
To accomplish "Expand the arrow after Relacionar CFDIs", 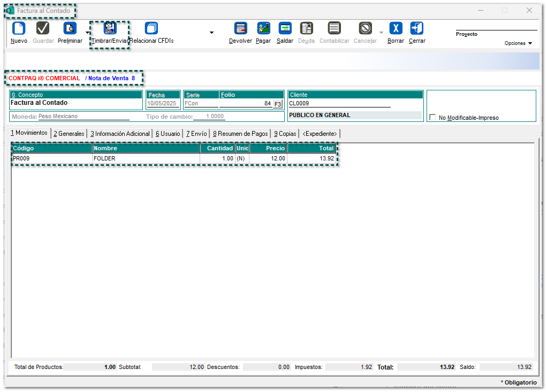I will click(211, 33).
